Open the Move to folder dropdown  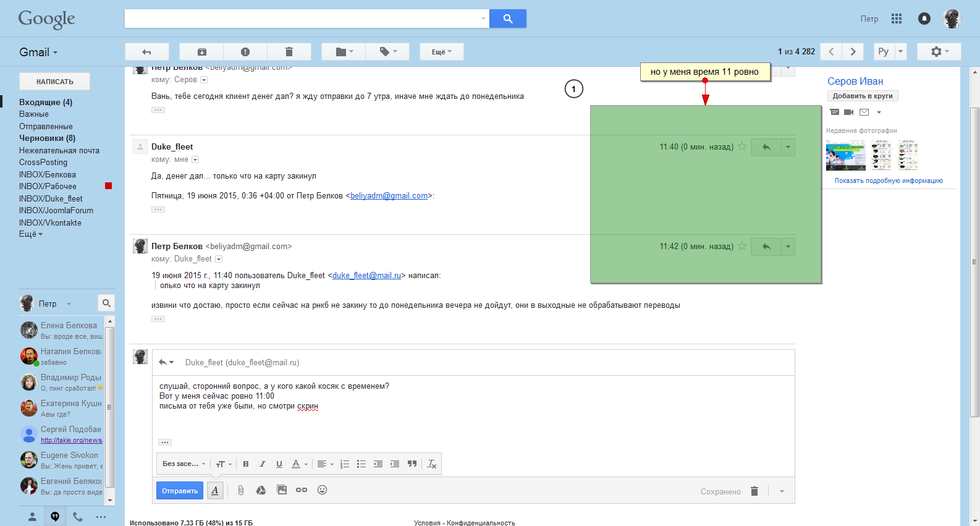pyautogui.click(x=344, y=52)
